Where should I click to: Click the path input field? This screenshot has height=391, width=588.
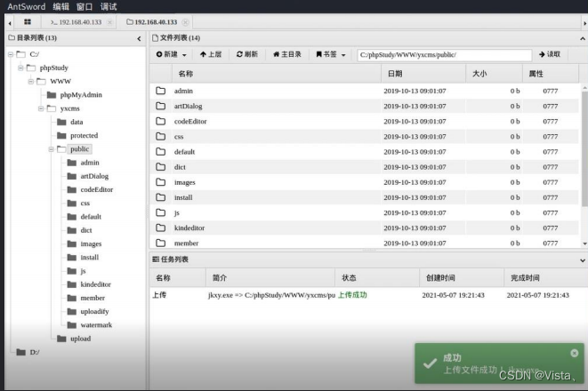(x=445, y=55)
